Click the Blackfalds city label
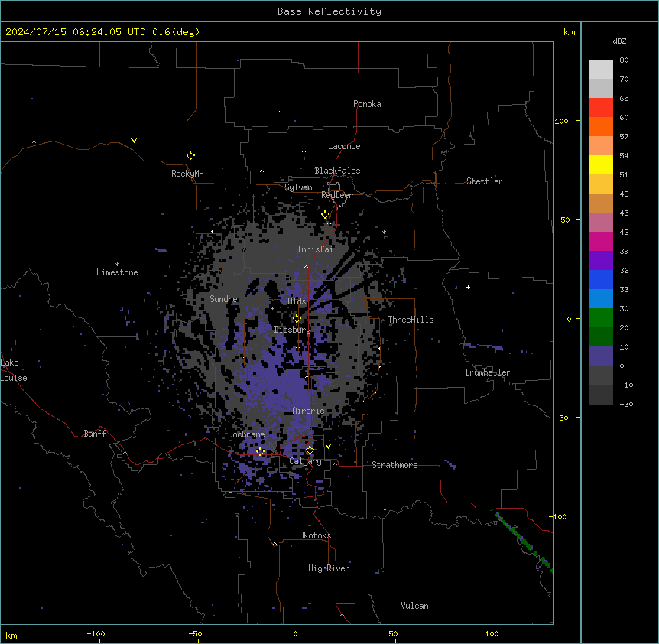Viewport: 659px width, 644px height. [337, 171]
